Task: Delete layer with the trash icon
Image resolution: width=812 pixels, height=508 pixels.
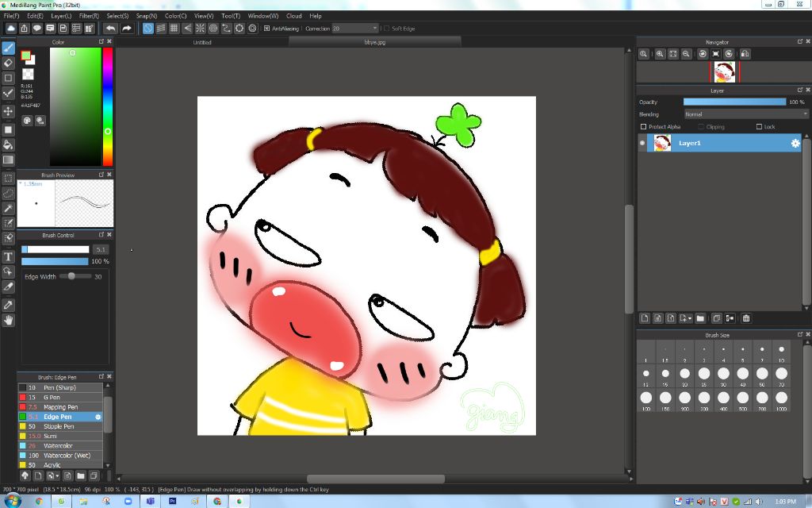Action: coord(746,318)
